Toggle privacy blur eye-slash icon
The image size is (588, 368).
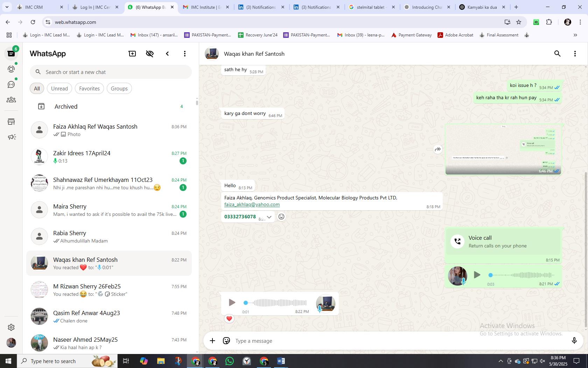[x=150, y=54]
